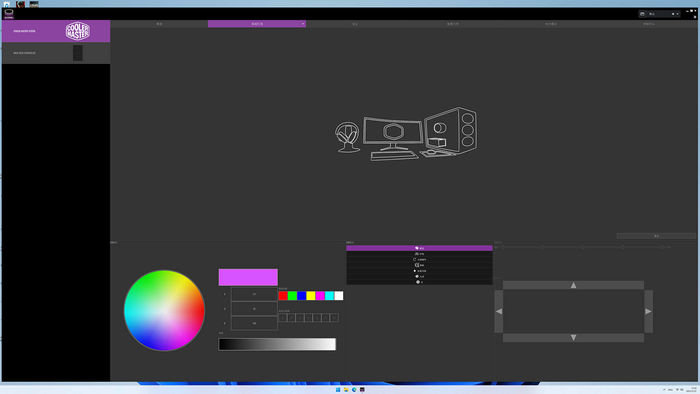The width and height of the screenshot is (700, 394).
Task: Open the profile dropdown in the title bar
Action: pos(660,14)
